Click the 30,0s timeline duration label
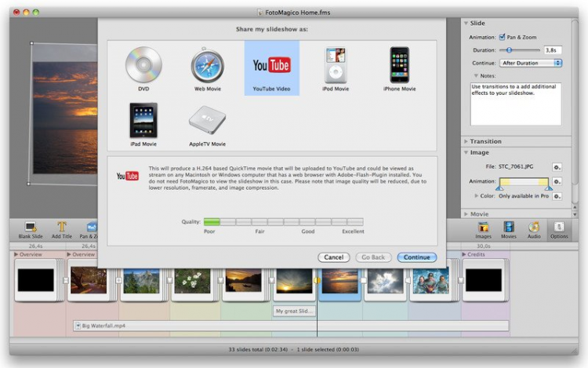Screen dimensions: 588x368 tap(484, 246)
